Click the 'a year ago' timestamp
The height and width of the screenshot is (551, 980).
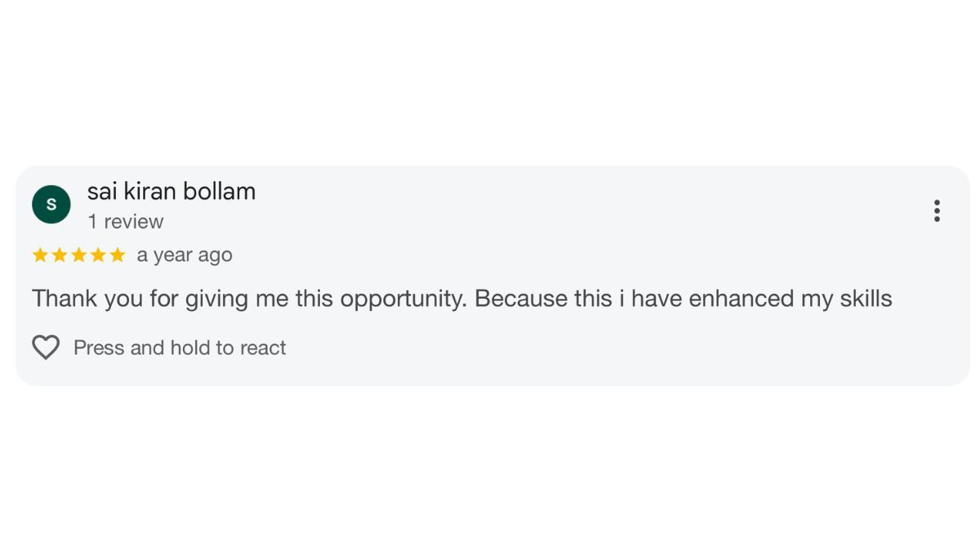(185, 256)
